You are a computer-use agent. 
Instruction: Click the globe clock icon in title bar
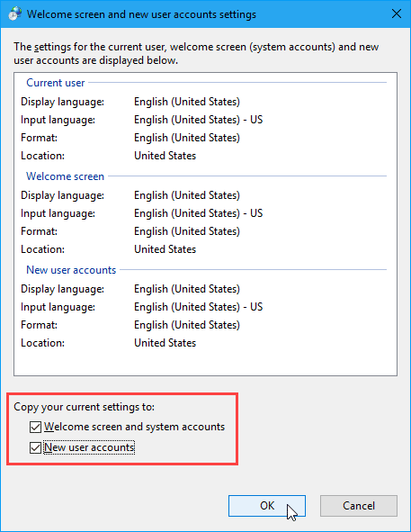(14, 14)
